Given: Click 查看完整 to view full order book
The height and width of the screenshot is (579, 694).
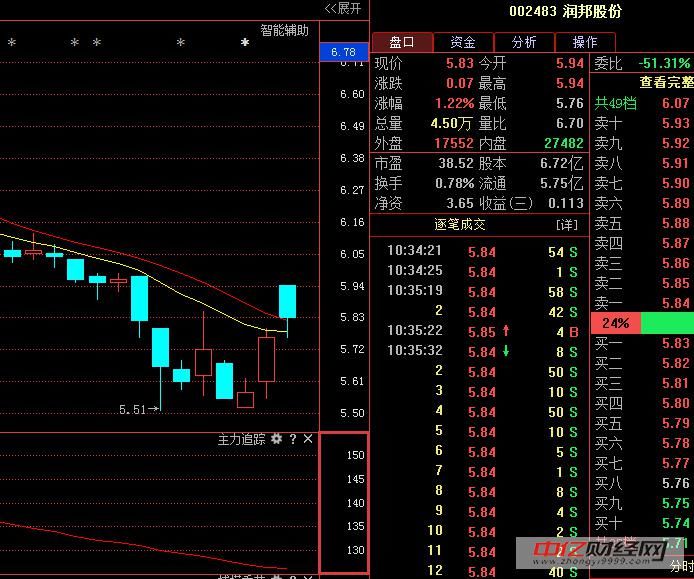Looking at the screenshot, I should pos(665,82).
